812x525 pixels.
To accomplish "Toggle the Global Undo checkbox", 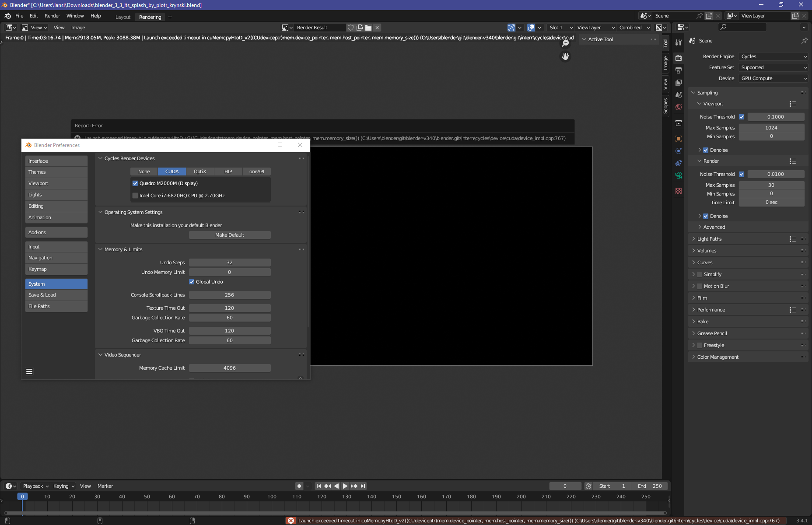I will tap(192, 282).
